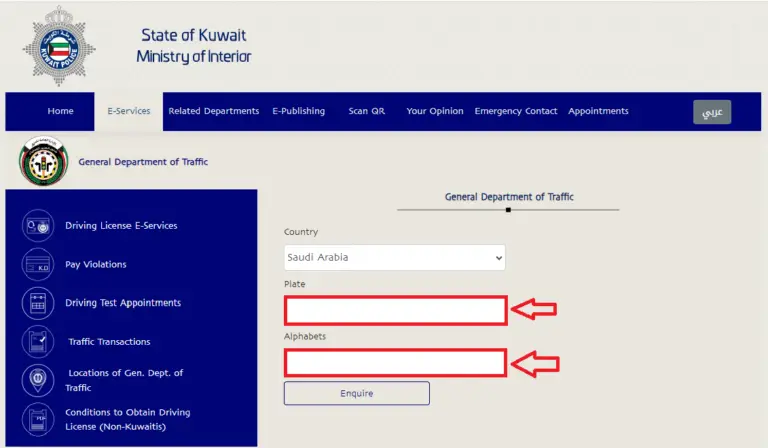Open the Driving License E-Services icon
The height and width of the screenshot is (448, 768).
(x=38, y=226)
